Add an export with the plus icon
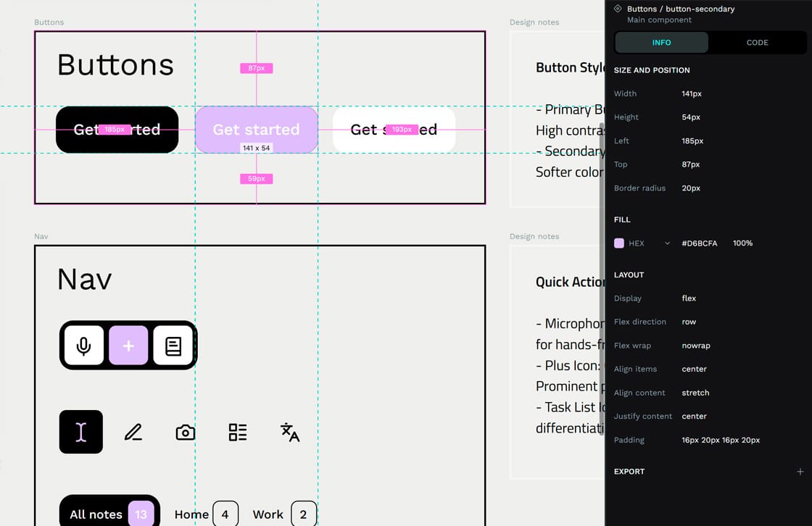The width and height of the screenshot is (812, 526). [800, 472]
